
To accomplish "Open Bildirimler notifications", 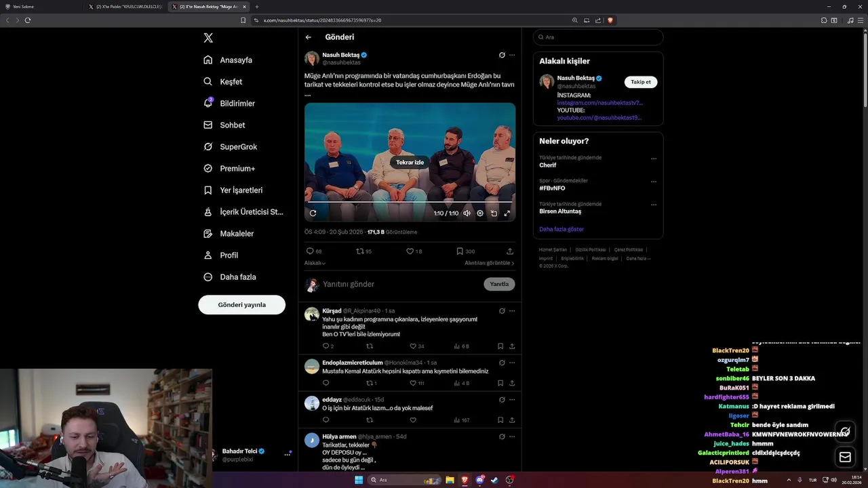I will click(229, 103).
